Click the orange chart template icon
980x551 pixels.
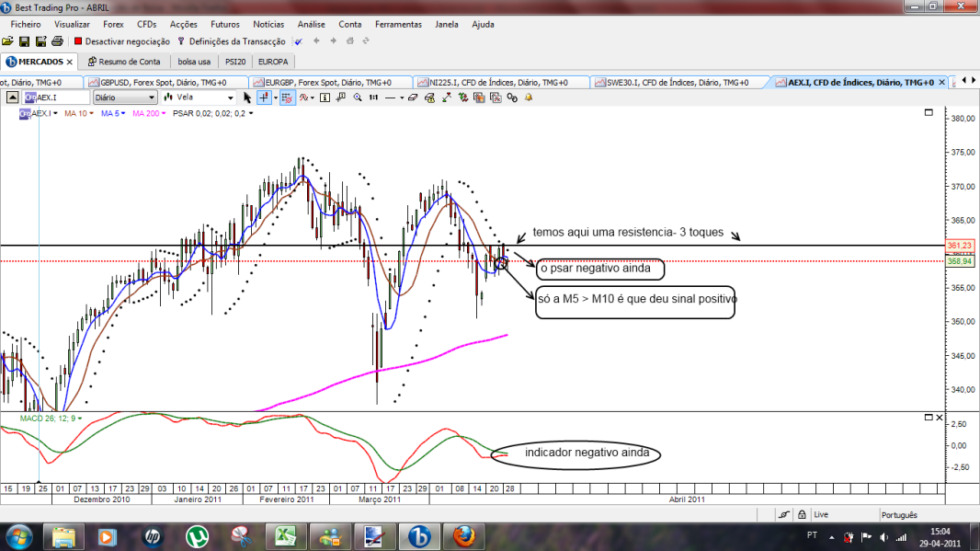(479, 98)
